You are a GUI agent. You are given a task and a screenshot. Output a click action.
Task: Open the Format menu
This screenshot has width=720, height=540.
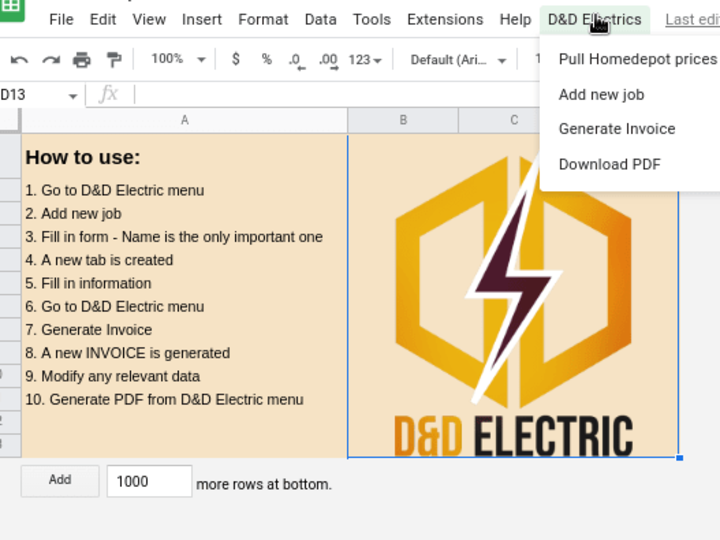point(263,20)
